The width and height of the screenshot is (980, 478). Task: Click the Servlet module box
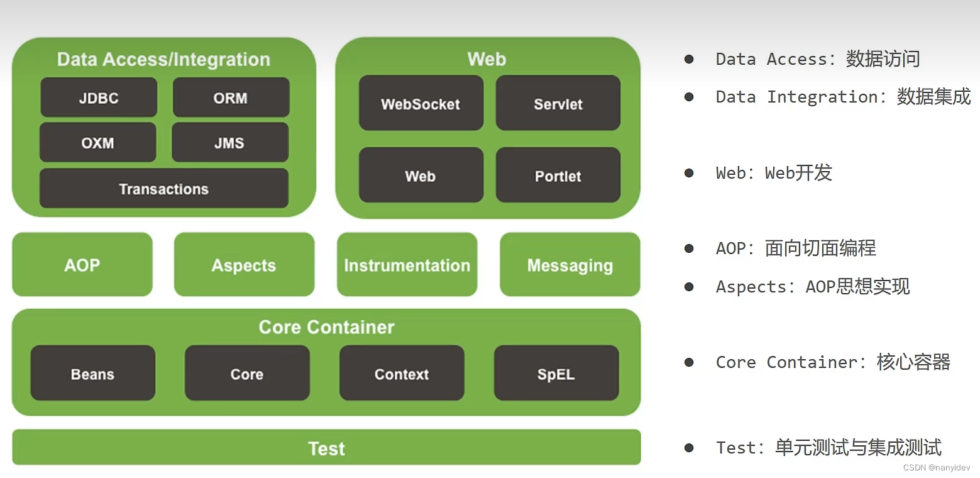(558, 103)
